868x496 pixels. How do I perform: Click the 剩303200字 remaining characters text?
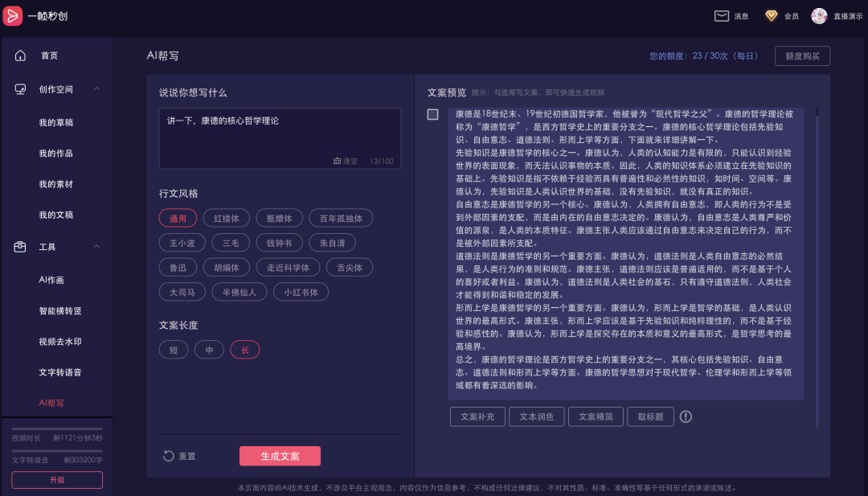[83, 460]
